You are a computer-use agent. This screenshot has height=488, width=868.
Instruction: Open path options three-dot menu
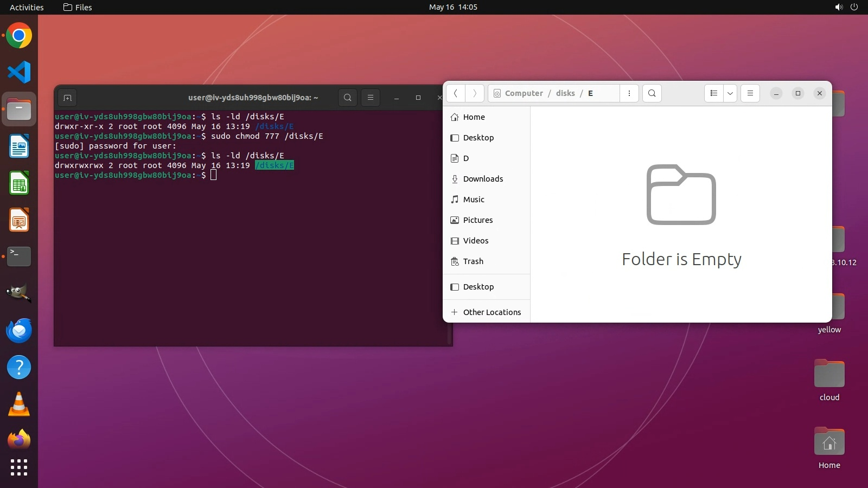click(x=629, y=93)
